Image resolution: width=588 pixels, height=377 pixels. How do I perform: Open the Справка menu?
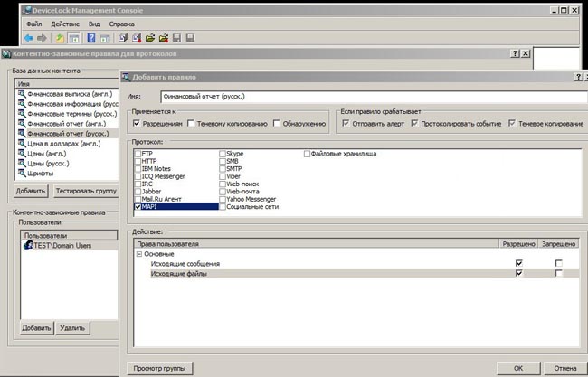tap(121, 24)
